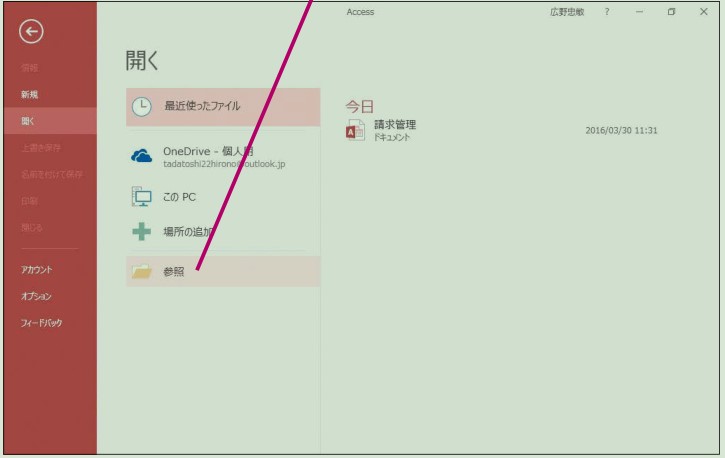Select the この PC computer icon

coord(141,197)
